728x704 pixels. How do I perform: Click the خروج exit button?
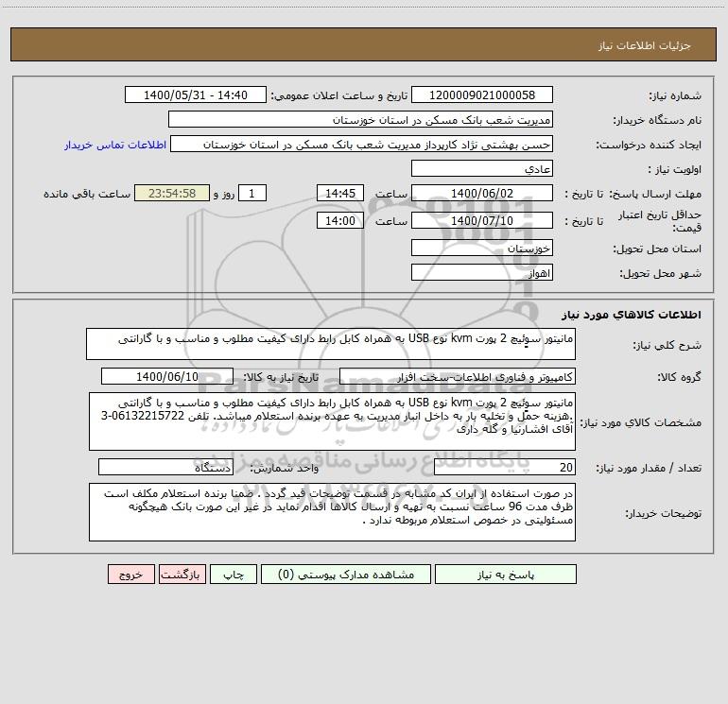pyautogui.click(x=130, y=575)
